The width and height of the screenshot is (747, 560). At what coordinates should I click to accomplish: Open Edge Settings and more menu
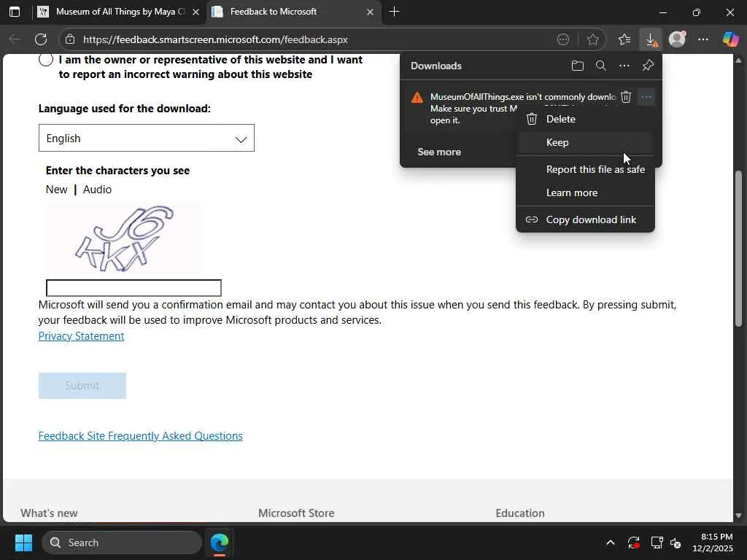(703, 39)
